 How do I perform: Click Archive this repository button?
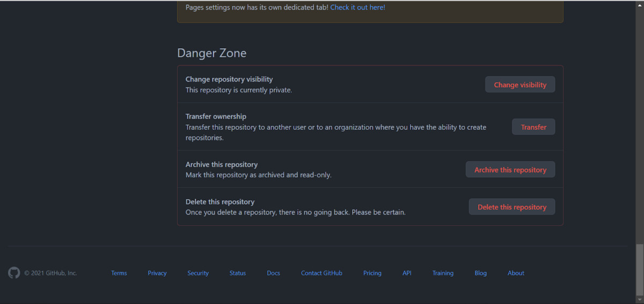point(510,170)
